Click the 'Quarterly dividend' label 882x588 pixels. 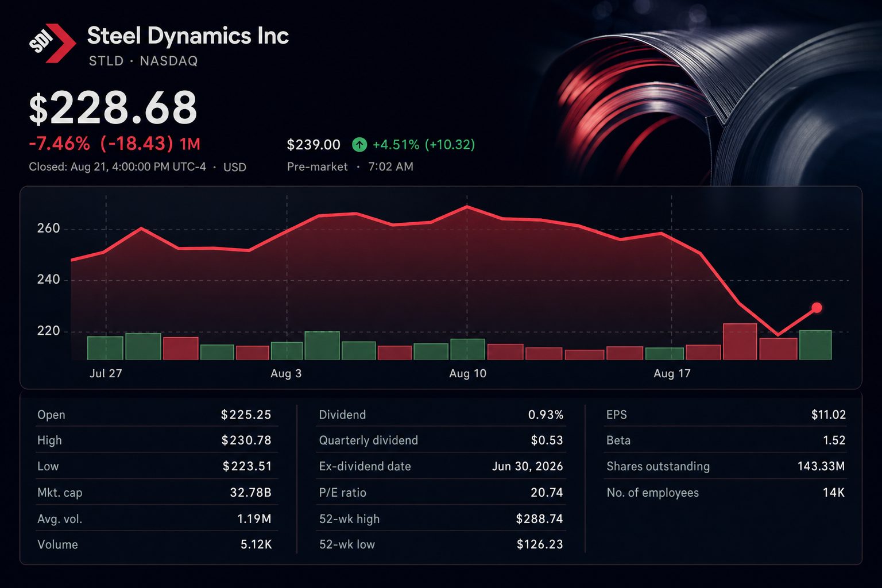tap(369, 440)
